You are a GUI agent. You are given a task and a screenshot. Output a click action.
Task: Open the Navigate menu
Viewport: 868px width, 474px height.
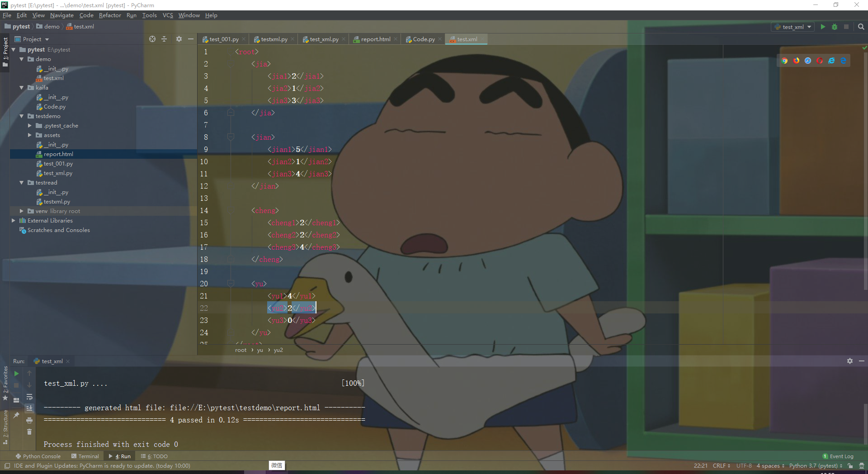click(62, 15)
